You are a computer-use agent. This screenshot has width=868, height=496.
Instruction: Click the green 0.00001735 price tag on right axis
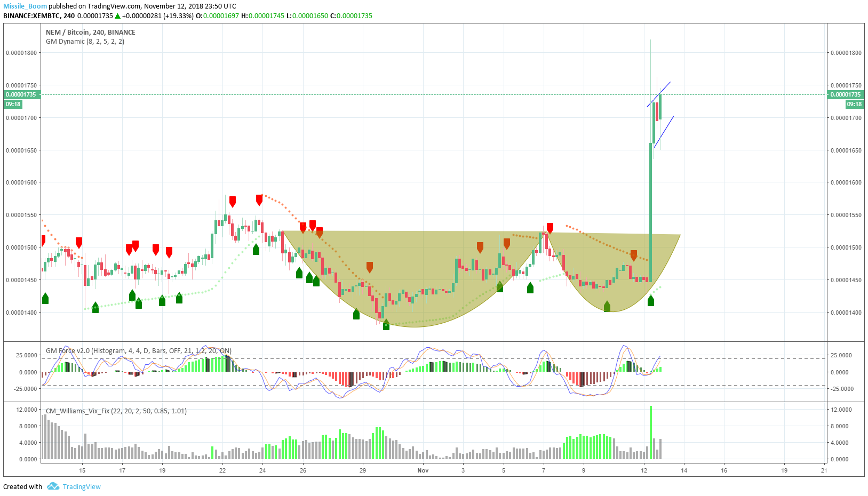tap(846, 95)
